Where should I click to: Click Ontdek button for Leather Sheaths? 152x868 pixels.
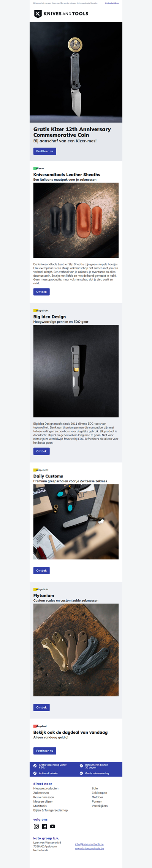(41, 292)
